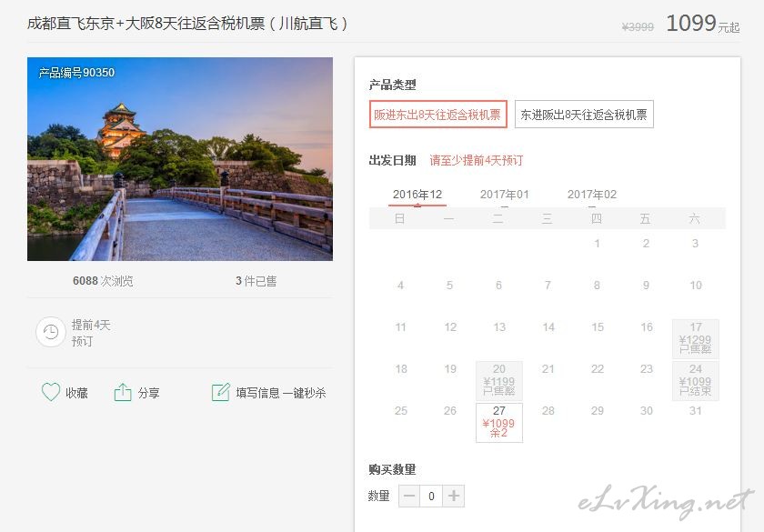Click the strikethrough ¥3999 original price

tap(638, 26)
